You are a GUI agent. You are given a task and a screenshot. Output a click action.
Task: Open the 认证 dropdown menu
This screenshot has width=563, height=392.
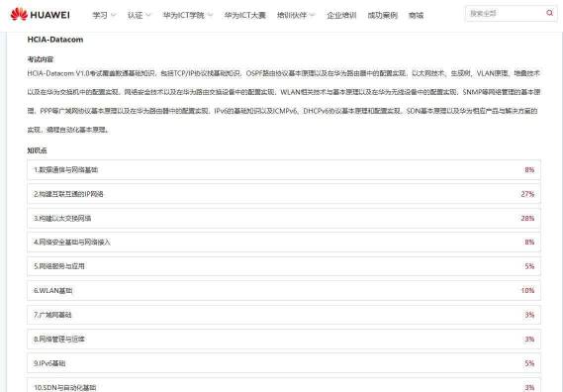coord(139,15)
